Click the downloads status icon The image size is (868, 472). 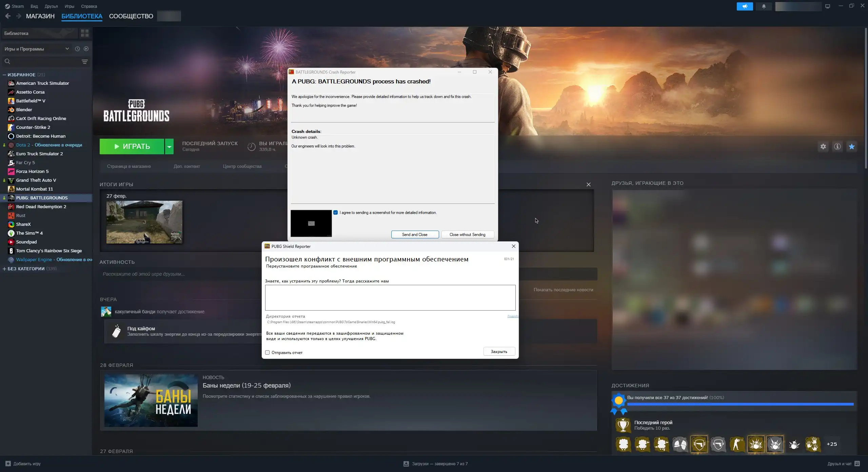point(406,464)
